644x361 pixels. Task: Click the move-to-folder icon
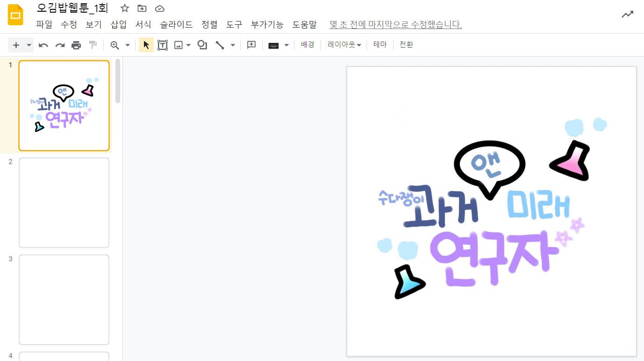tap(142, 8)
